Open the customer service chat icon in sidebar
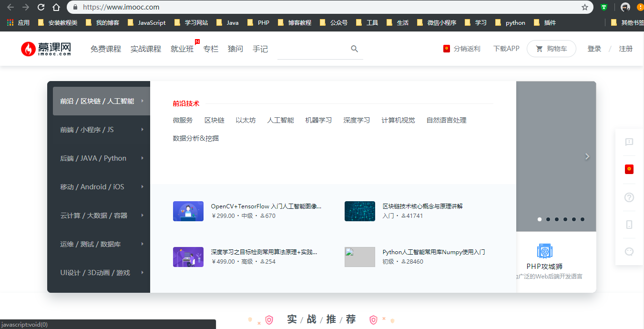This screenshot has height=329, width=644. tap(629, 252)
